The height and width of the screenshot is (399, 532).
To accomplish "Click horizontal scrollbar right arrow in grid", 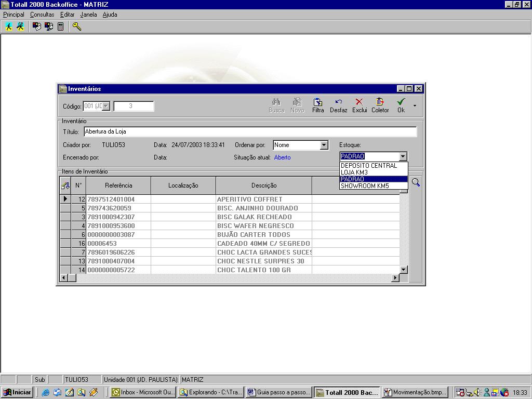I will (x=395, y=278).
